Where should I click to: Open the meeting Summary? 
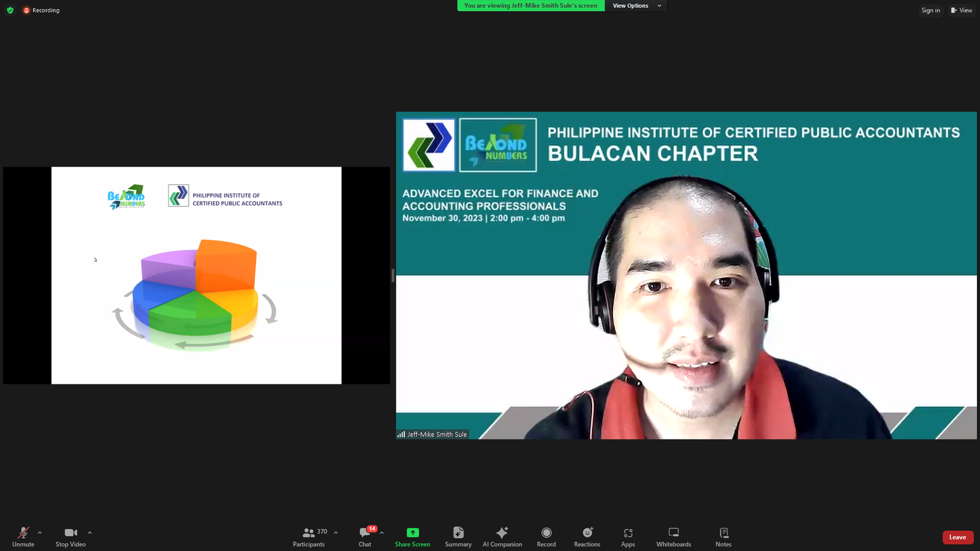458,536
